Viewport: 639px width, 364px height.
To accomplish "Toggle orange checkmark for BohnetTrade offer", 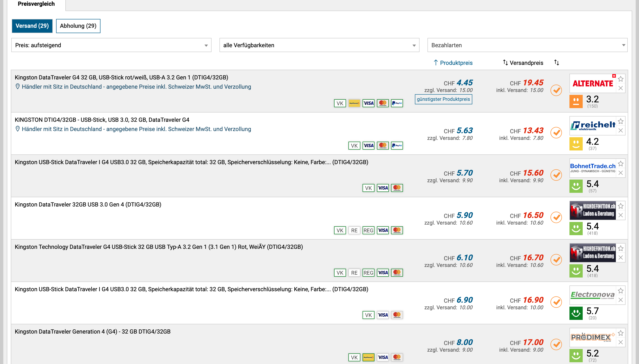I will coord(556,175).
